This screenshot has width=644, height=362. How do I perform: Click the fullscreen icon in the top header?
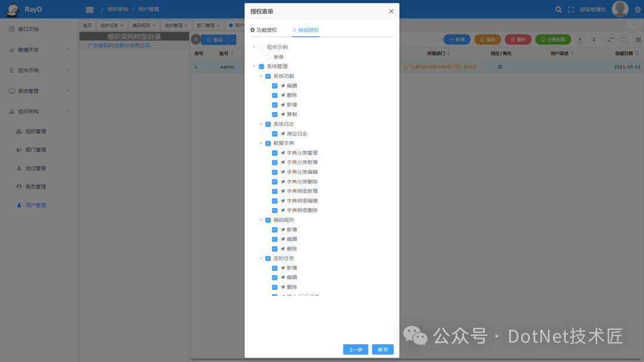571,10
